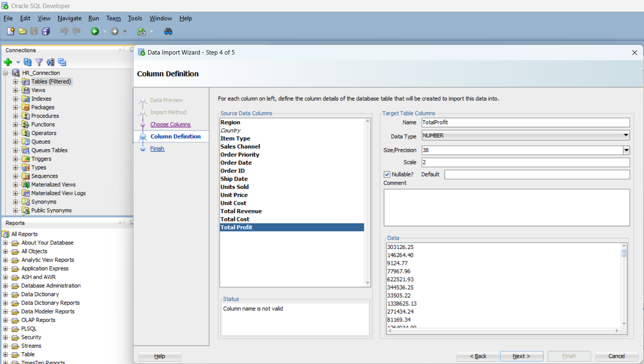
Task: Click the green Back navigation icon
Action: pyautogui.click(x=95, y=31)
